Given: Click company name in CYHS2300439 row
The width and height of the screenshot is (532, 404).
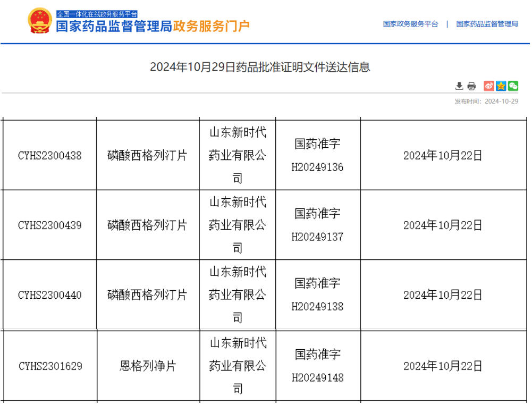Looking at the screenshot, I should [x=238, y=225].
